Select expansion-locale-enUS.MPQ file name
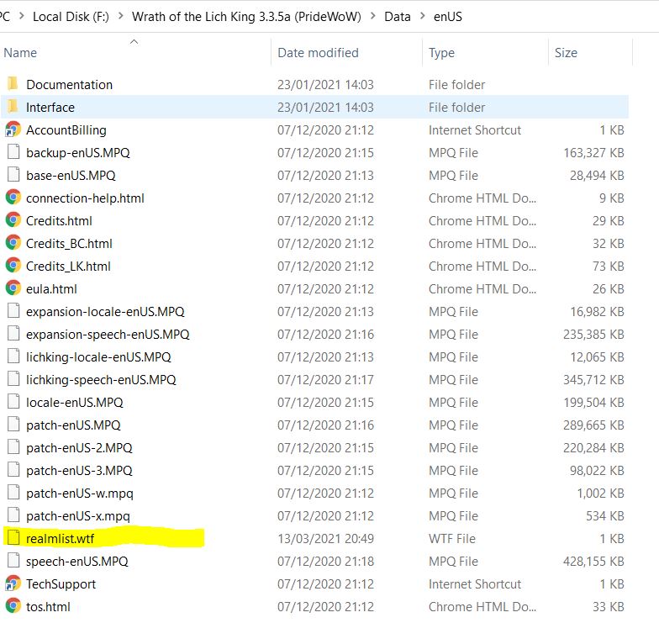The width and height of the screenshot is (659, 644). [x=105, y=311]
